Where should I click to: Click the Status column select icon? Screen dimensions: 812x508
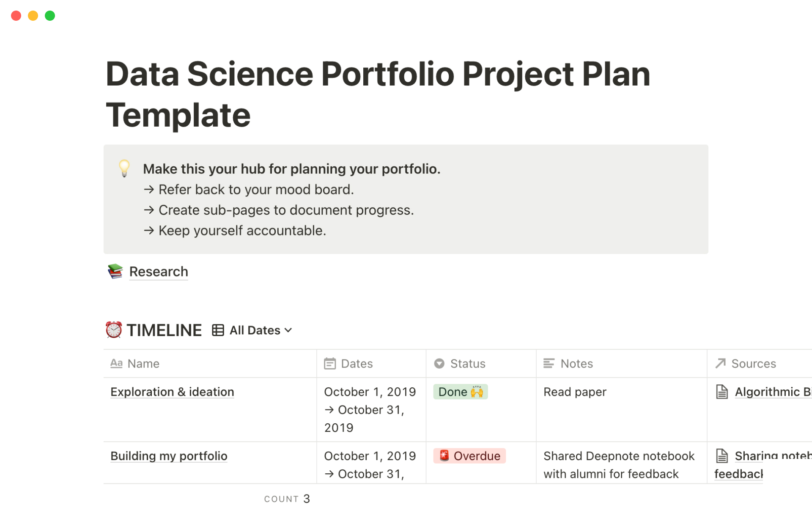coord(439,364)
